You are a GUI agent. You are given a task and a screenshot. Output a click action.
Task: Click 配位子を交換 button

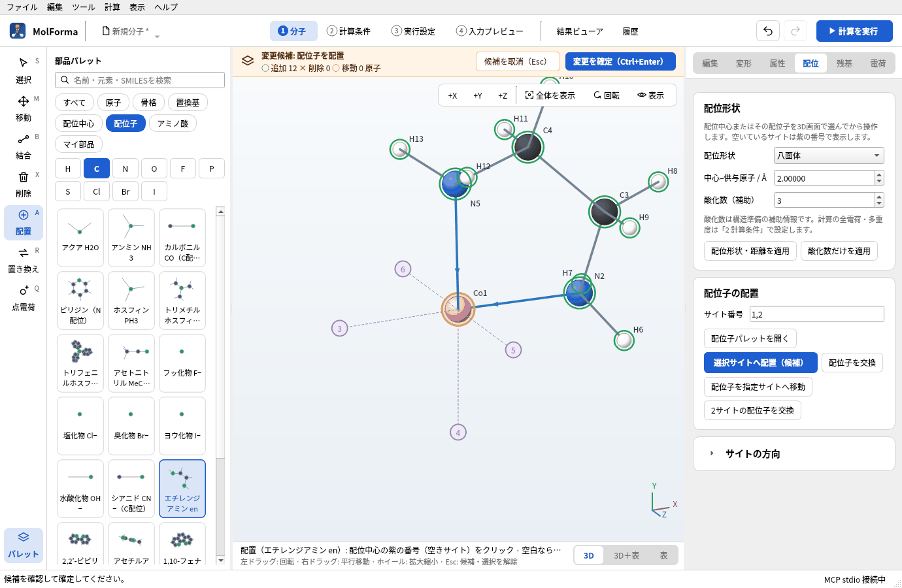(x=852, y=363)
